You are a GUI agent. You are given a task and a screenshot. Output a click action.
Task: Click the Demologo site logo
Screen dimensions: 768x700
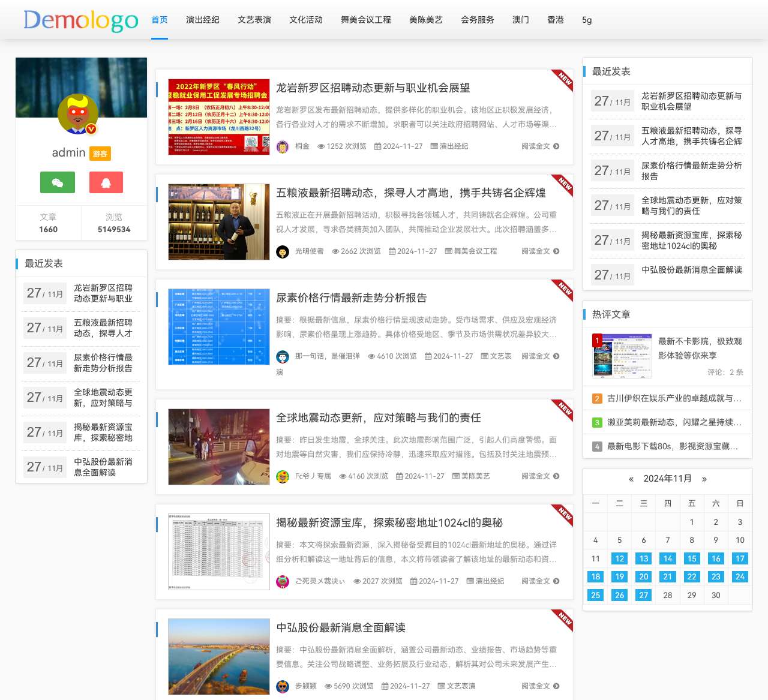click(x=81, y=20)
